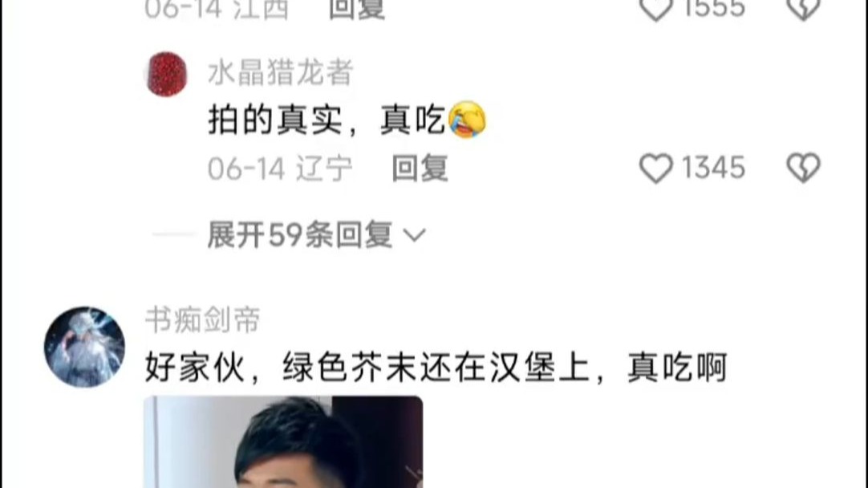Open the image attached to 书痴剑帝's comment
The width and height of the screenshot is (868, 488).
283,441
